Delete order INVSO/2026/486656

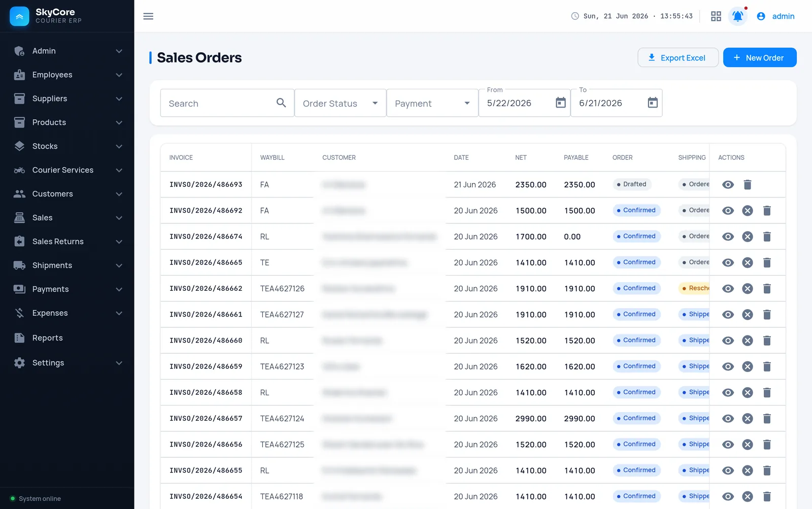pos(767,445)
